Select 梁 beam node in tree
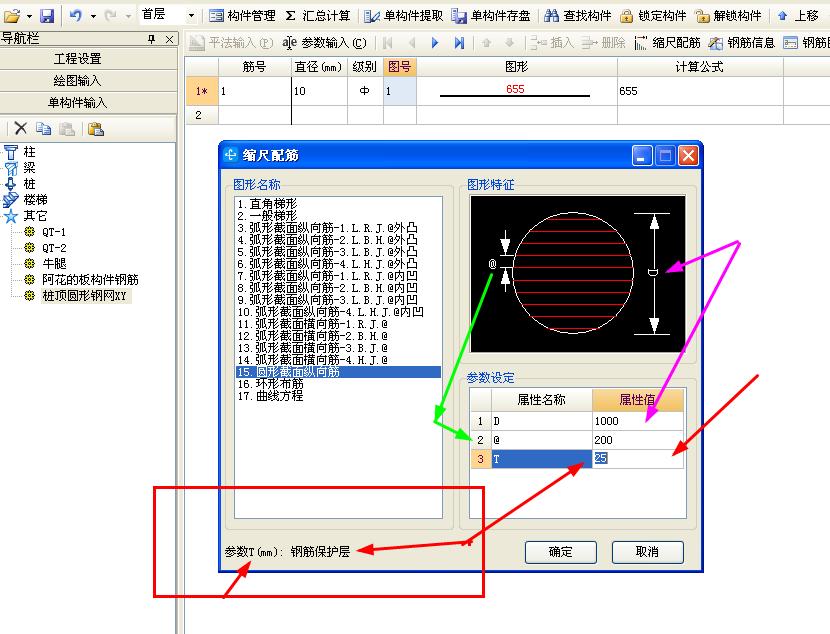830x634 pixels. click(x=29, y=168)
